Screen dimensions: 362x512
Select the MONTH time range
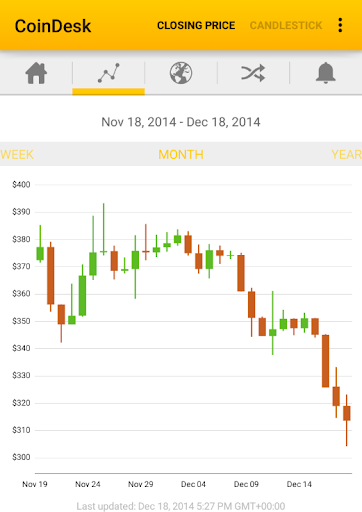(x=181, y=154)
